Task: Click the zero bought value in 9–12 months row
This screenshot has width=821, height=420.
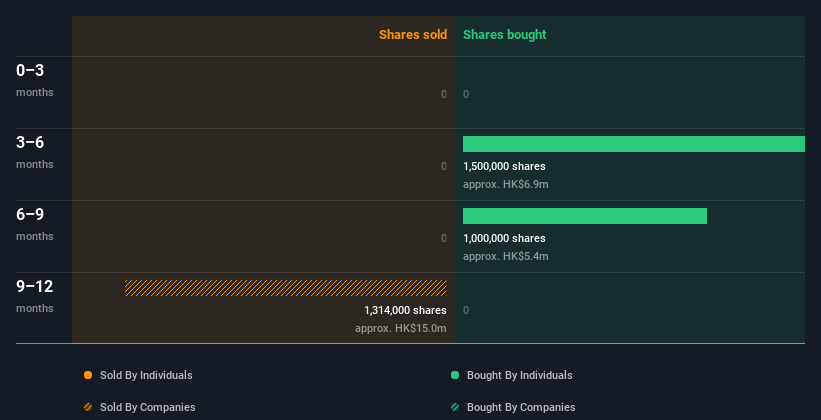Action: pyautogui.click(x=466, y=310)
